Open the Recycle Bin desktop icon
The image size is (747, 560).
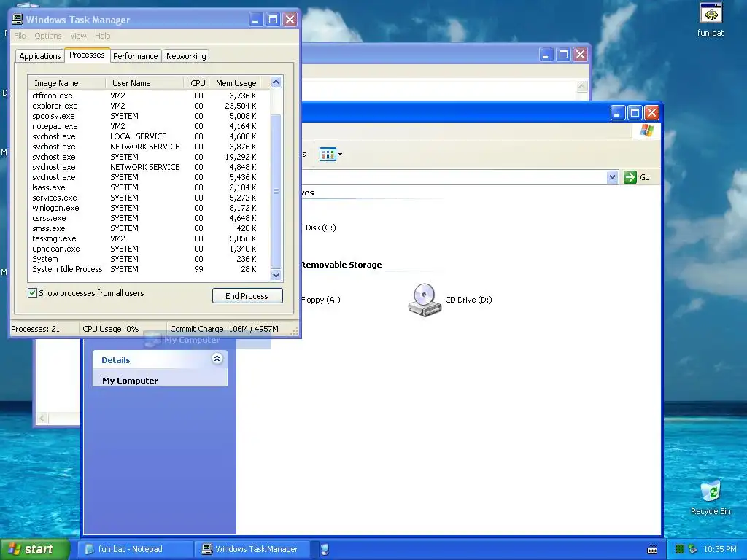(x=711, y=497)
